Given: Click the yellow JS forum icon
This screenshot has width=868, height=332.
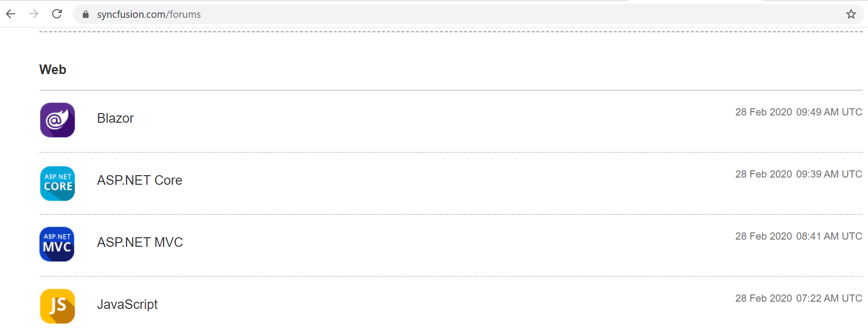Looking at the screenshot, I should click(x=57, y=306).
